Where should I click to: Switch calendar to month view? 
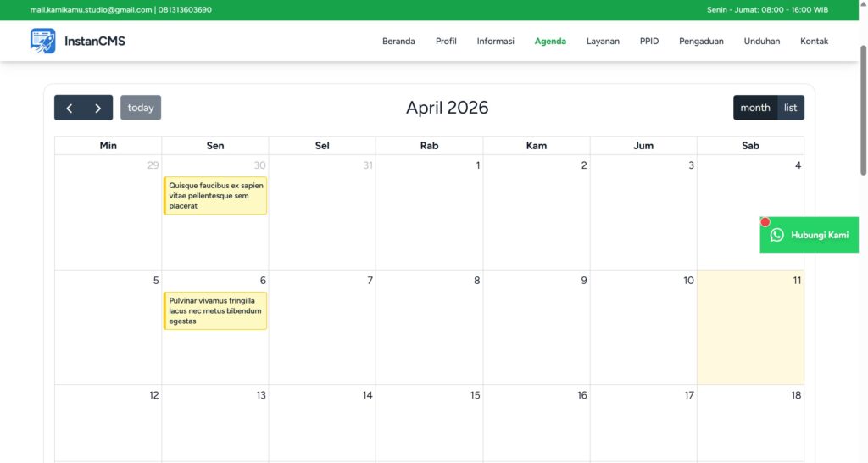[x=754, y=108]
